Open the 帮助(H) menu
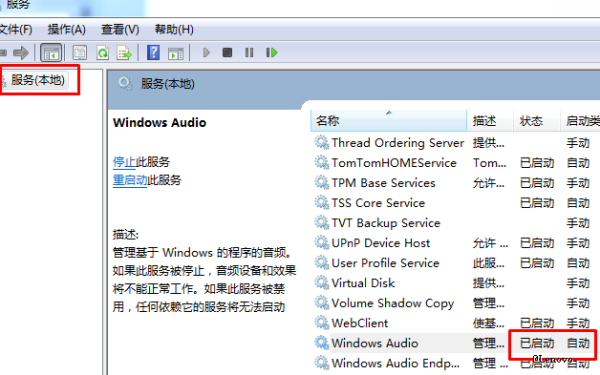This screenshot has height=375, width=600. [x=174, y=29]
